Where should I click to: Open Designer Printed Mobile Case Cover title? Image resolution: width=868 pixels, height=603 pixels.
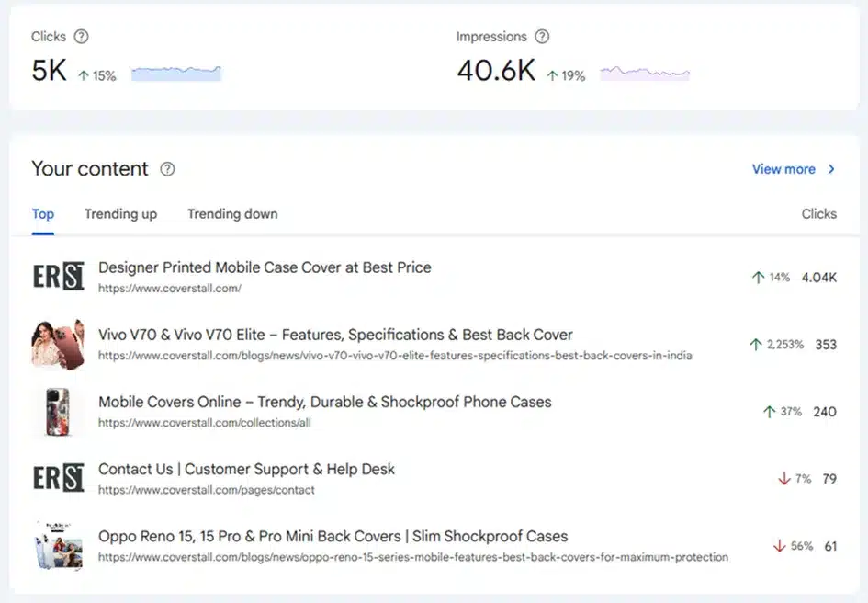pos(265,267)
